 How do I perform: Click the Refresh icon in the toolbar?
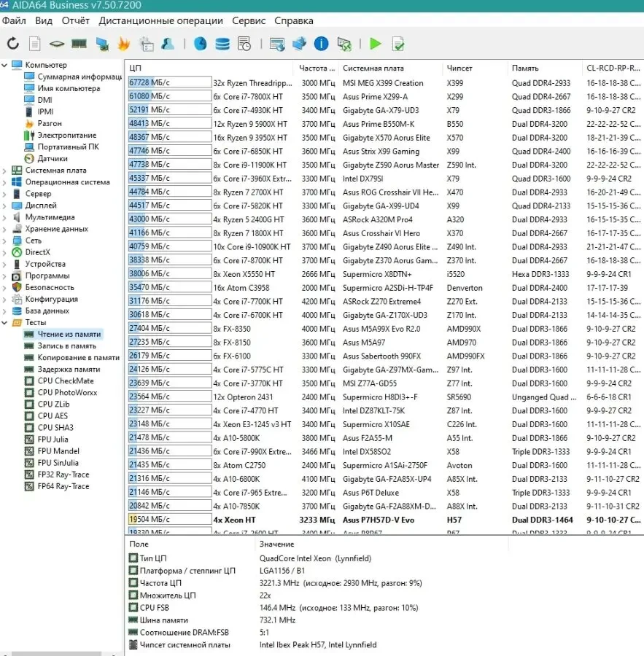point(13,44)
